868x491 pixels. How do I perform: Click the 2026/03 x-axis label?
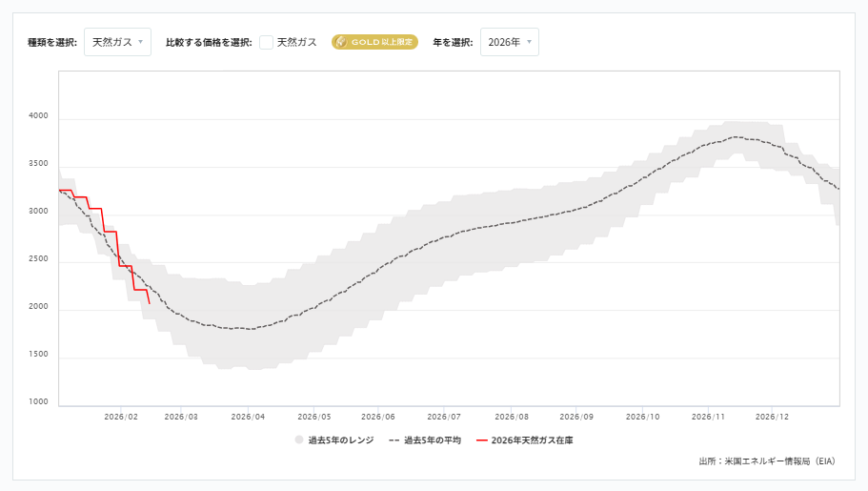181,417
